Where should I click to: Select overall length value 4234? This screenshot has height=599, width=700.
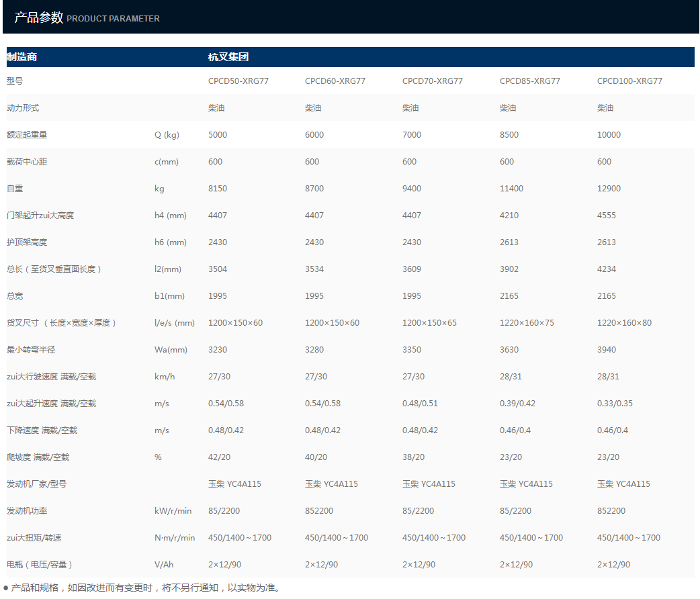(606, 269)
